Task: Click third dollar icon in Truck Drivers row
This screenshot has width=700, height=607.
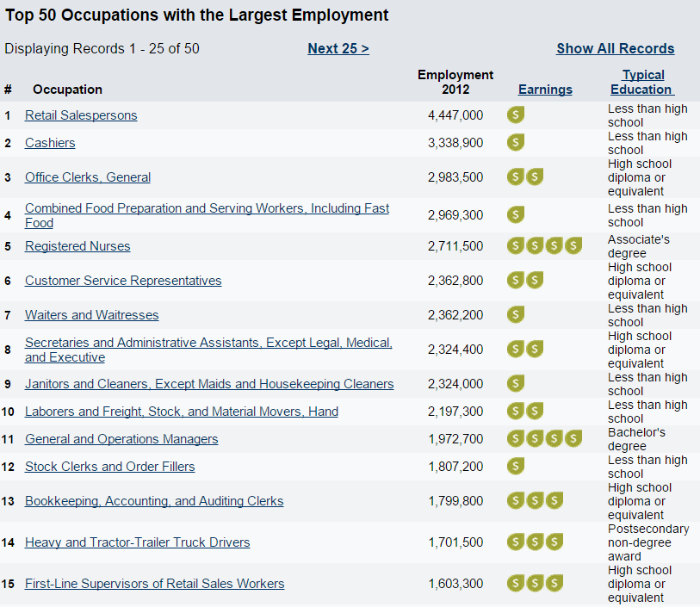Action: point(554,542)
